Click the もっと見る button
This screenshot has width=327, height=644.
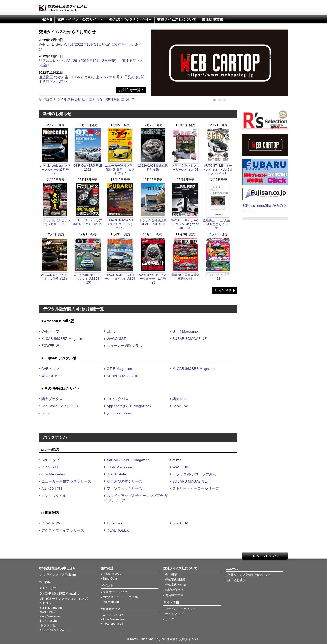tap(224, 291)
